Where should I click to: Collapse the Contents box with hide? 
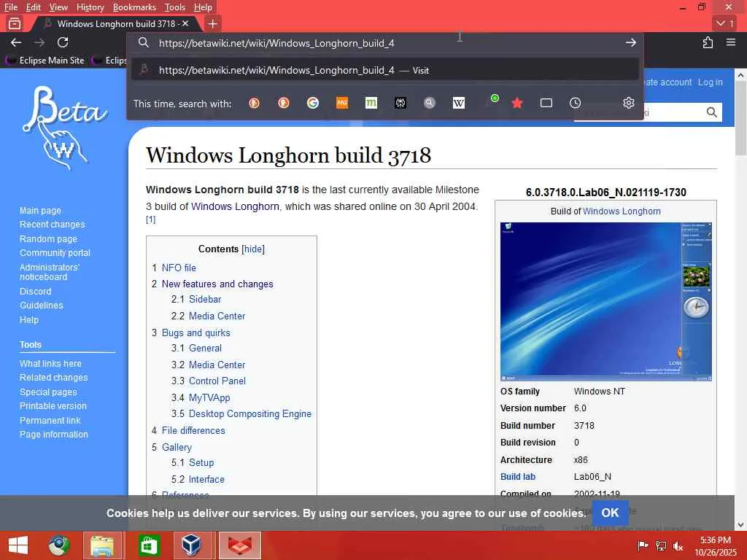[x=253, y=249]
